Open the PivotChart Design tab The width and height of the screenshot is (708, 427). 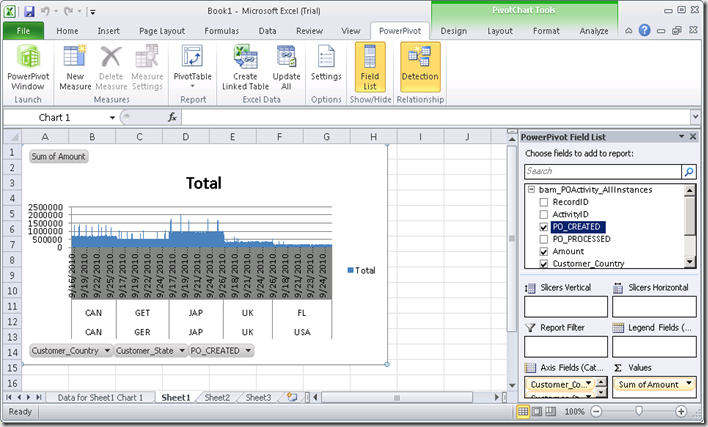[454, 31]
